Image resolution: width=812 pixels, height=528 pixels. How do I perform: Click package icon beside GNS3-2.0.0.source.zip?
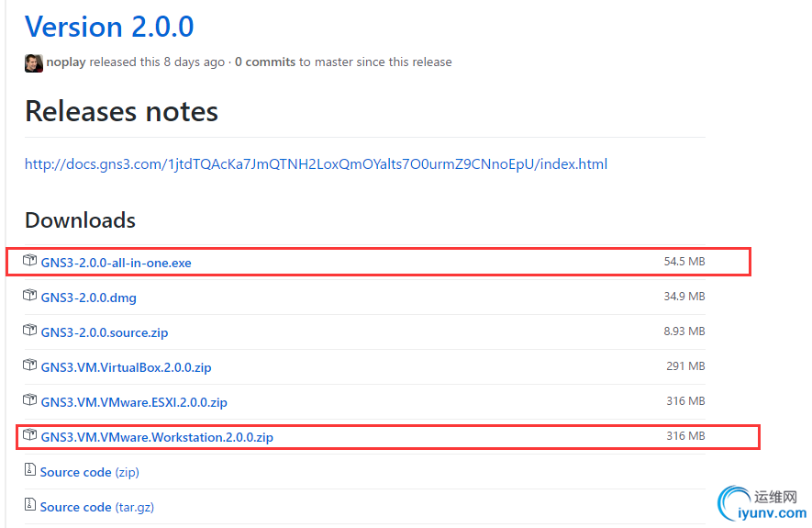[30, 331]
